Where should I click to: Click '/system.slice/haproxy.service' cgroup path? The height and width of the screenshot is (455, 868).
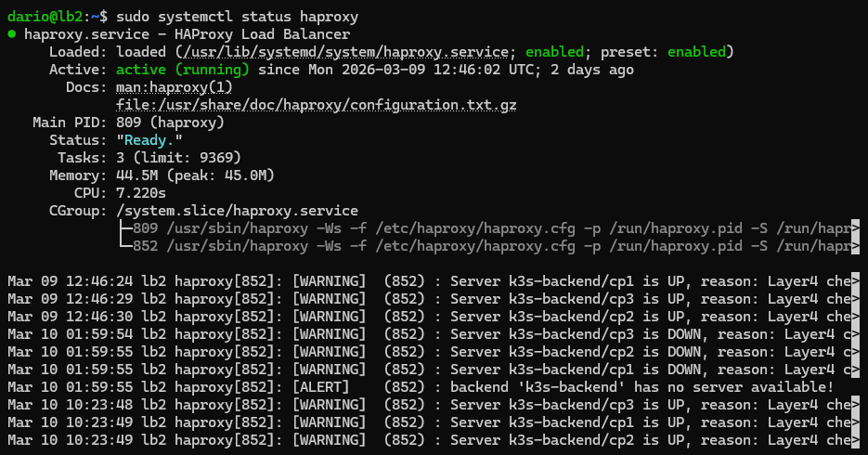(x=237, y=212)
